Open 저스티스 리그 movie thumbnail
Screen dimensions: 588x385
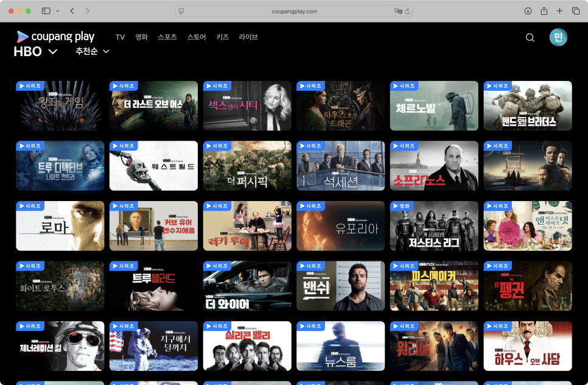(x=434, y=226)
